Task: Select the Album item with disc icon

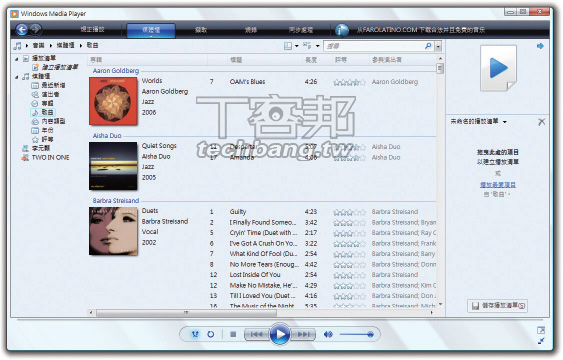Action: pos(42,103)
